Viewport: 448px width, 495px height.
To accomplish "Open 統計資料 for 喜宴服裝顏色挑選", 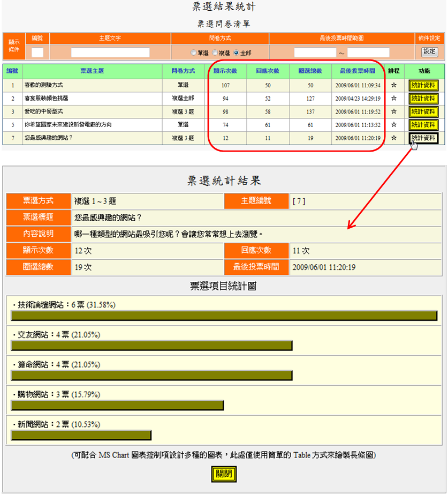I will [x=423, y=99].
